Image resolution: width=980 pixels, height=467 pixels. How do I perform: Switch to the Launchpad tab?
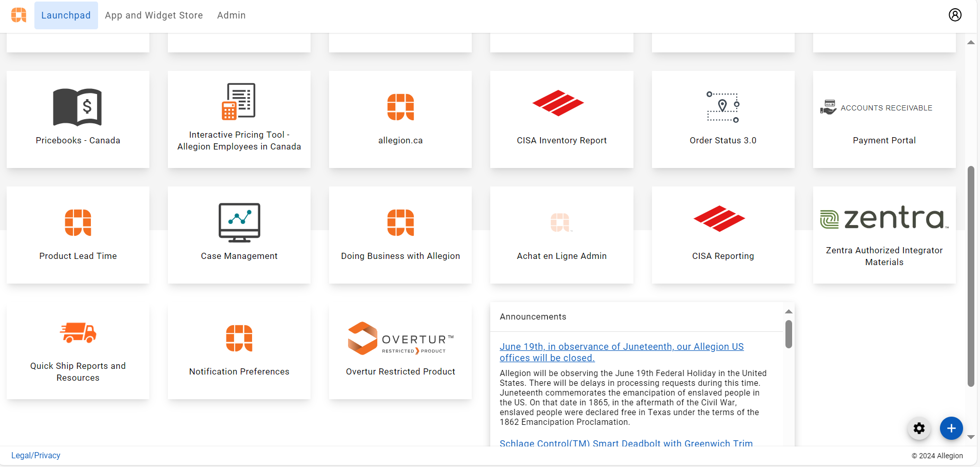(x=66, y=15)
